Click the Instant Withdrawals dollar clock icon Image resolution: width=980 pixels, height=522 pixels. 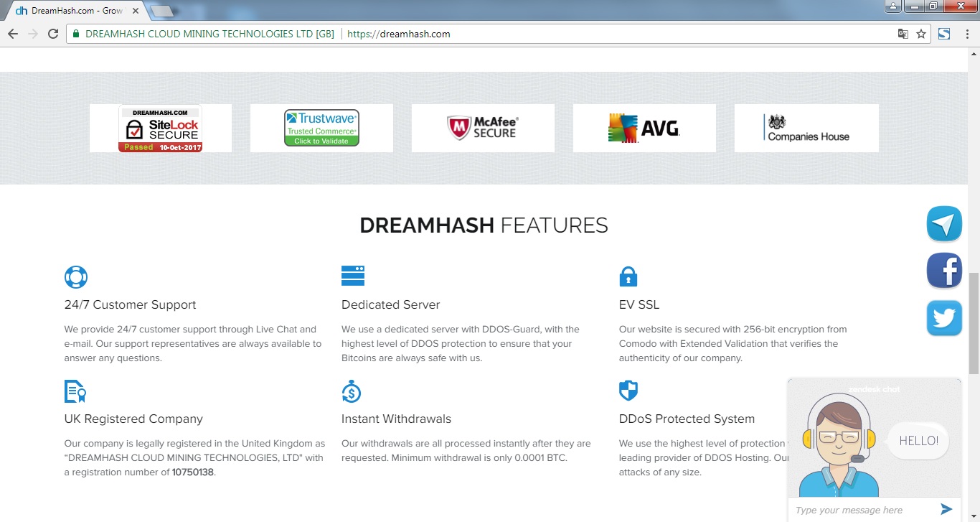click(352, 391)
